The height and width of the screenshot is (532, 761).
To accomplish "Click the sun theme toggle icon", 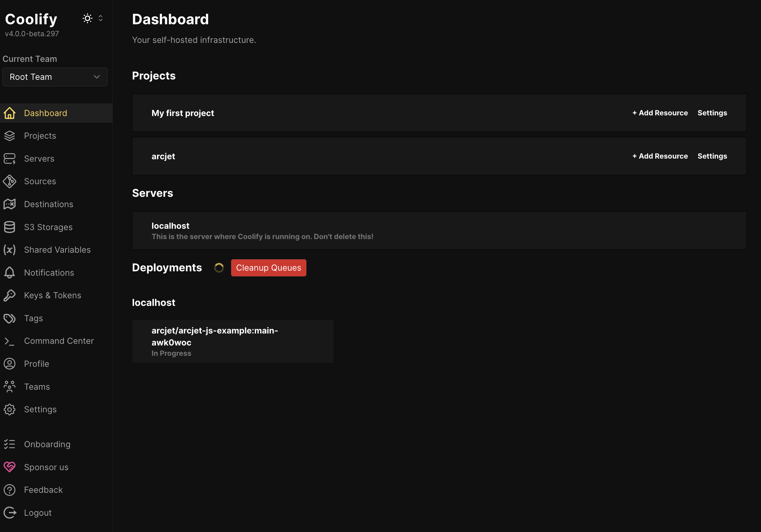I will pyautogui.click(x=87, y=19).
